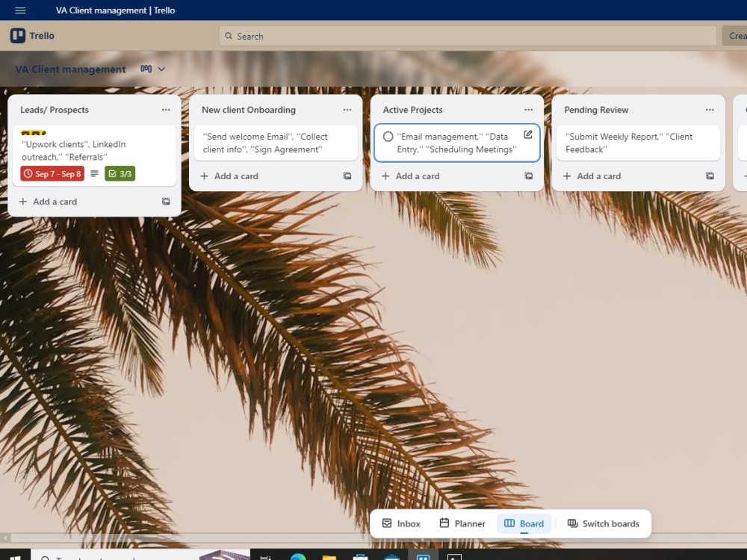This screenshot has width=747, height=560.
Task: Focus the Search input field
Action: [x=468, y=36]
